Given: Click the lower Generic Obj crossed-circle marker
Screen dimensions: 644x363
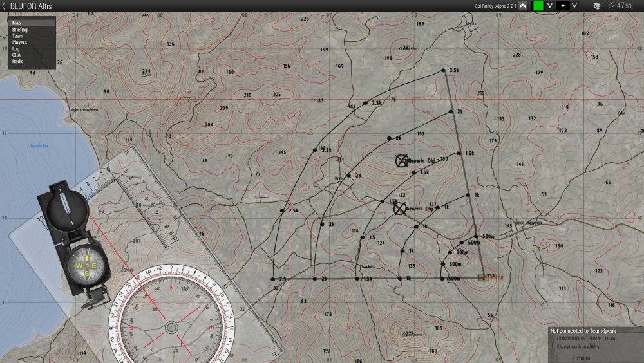Looking at the screenshot, I should point(399,209).
